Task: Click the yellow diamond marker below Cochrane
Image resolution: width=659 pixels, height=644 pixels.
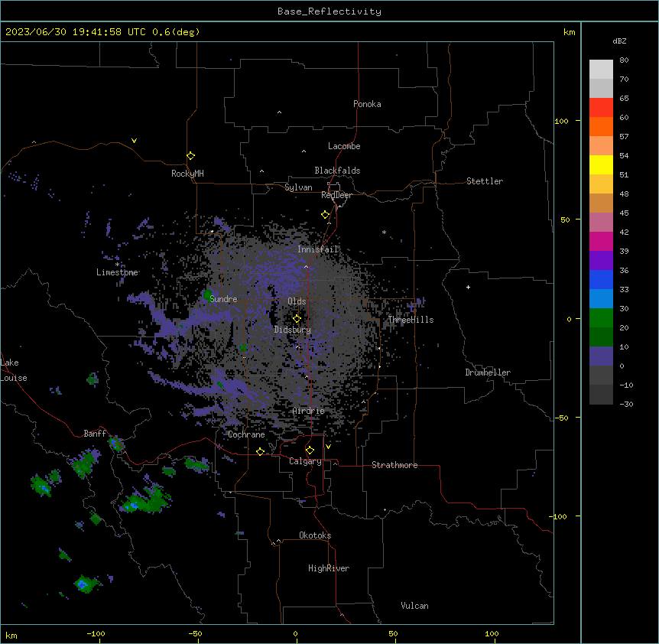Action: click(260, 451)
